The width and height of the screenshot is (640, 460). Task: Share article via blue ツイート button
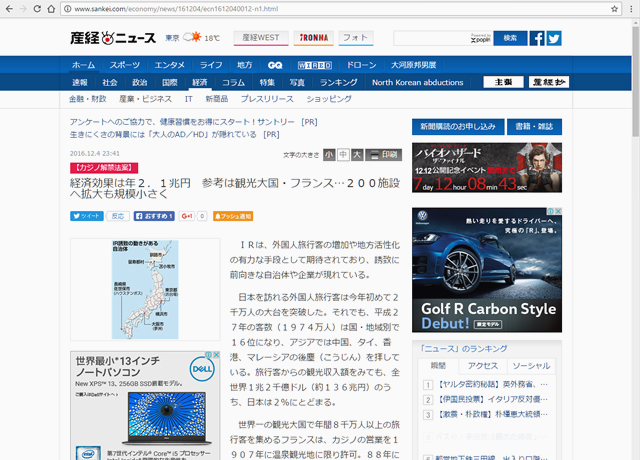(86, 216)
